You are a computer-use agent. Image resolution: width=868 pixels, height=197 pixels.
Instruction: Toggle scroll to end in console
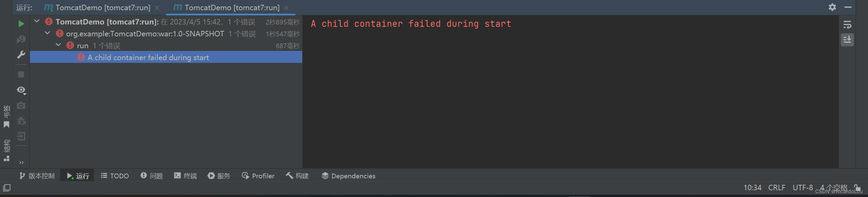click(847, 40)
